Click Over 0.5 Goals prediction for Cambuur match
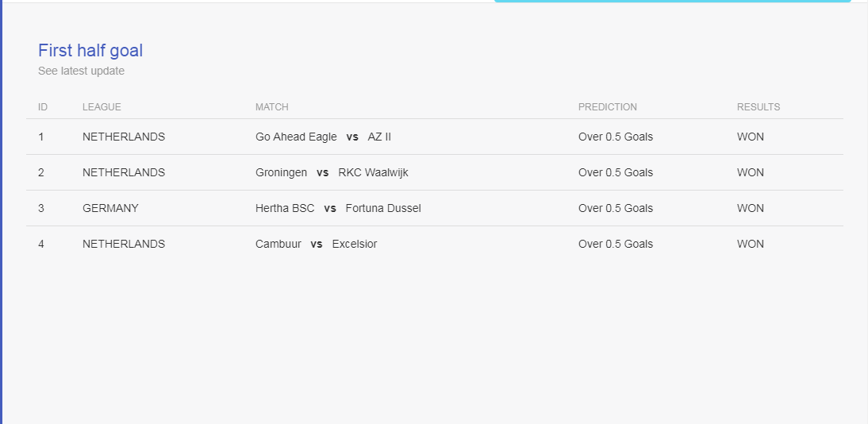 [616, 244]
